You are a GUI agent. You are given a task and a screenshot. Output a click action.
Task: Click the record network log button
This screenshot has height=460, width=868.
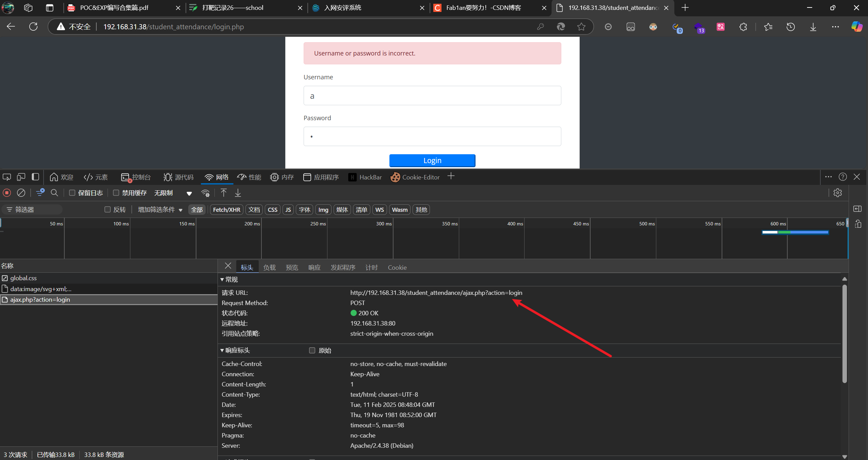[7, 193]
